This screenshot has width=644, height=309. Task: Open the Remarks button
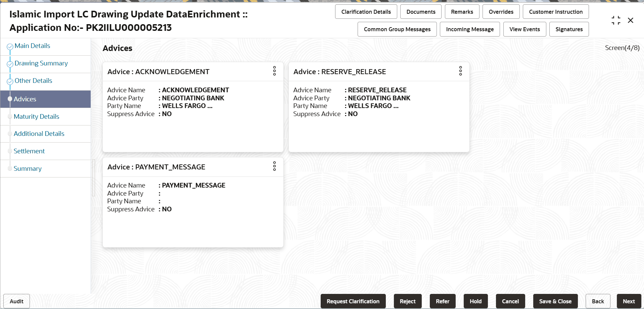point(462,12)
